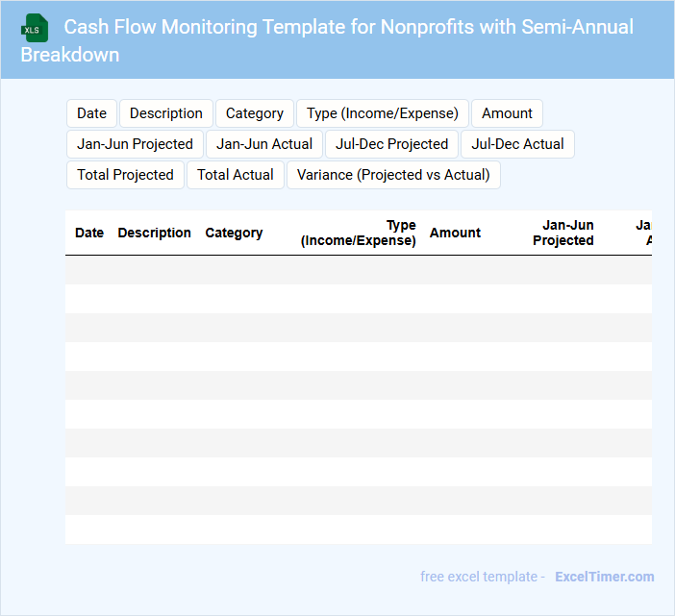675x616 pixels.
Task: Select the Total Projected tag
Action: pos(125,175)
